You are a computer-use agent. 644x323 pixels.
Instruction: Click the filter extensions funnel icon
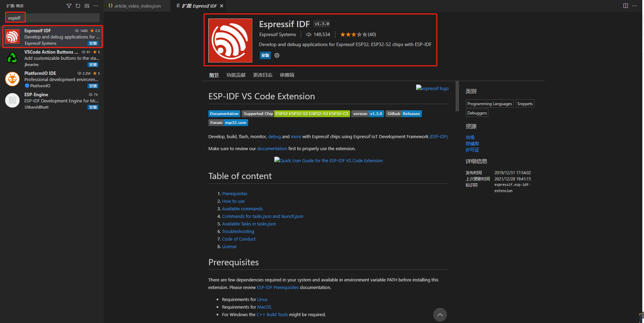click(x=69, y=6)
